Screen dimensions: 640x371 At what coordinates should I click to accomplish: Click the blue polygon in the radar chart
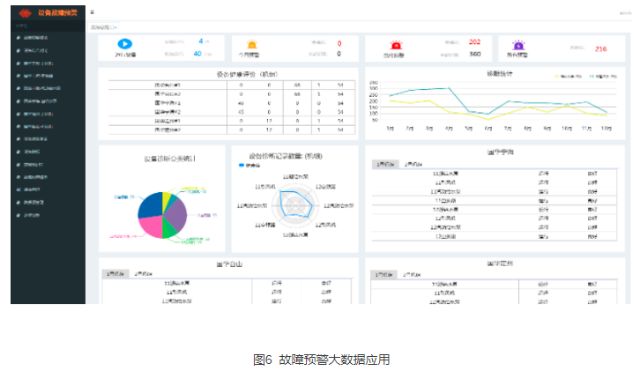[296, 204]
